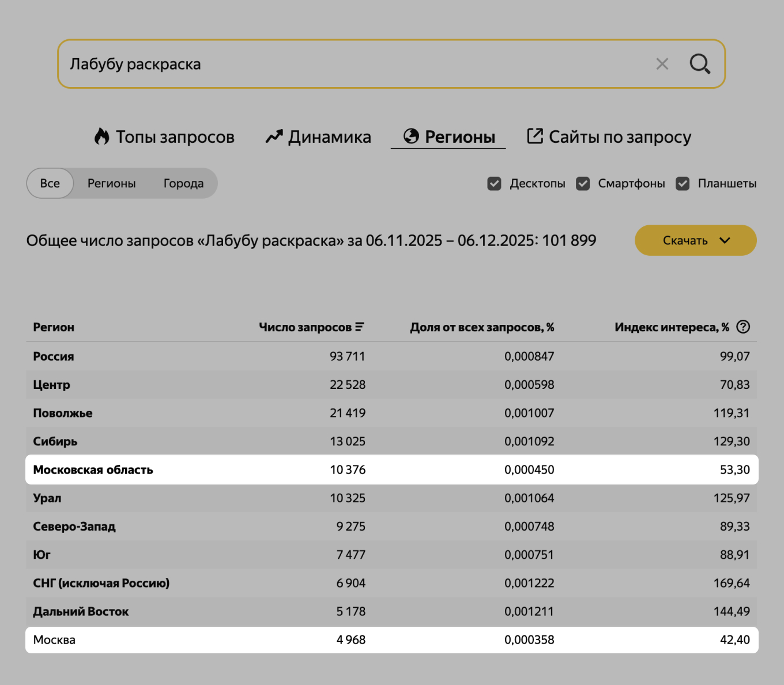Open the Скачать dropdown chevron
This screenshot has height=685, width=784.
(725, 240)
